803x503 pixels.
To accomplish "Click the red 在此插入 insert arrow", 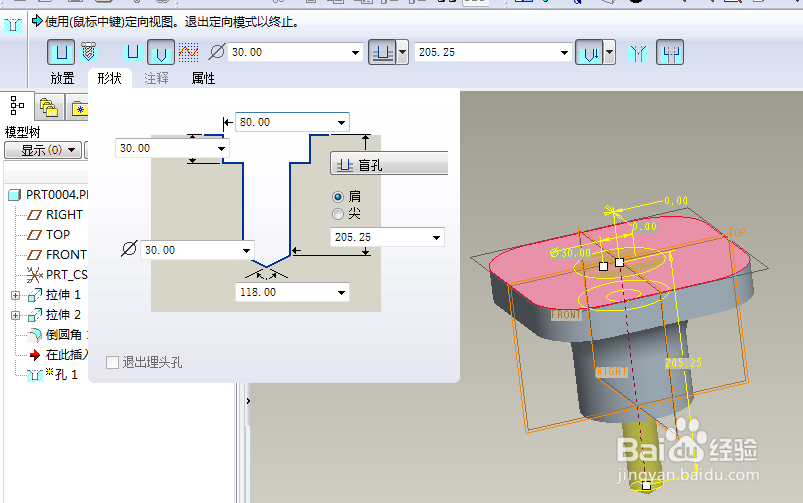I will (35, 354).
